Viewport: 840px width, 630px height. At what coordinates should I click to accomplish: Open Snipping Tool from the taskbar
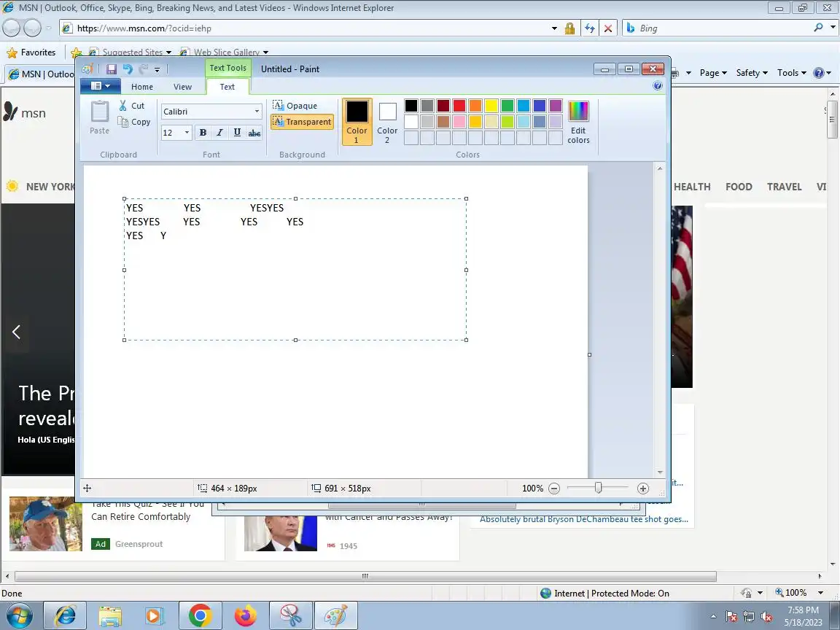click(290, 616)
